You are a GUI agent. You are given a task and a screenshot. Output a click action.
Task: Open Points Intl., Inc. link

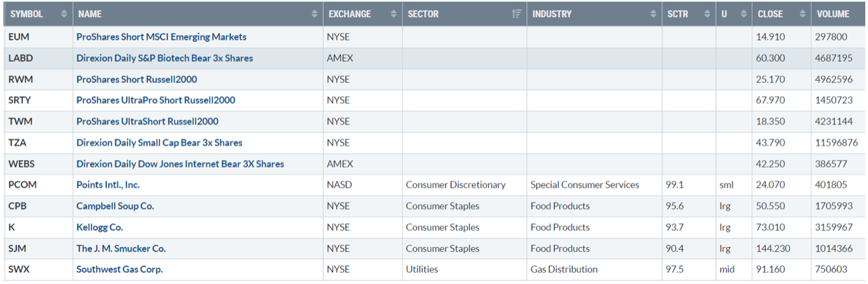click(108, 185)
